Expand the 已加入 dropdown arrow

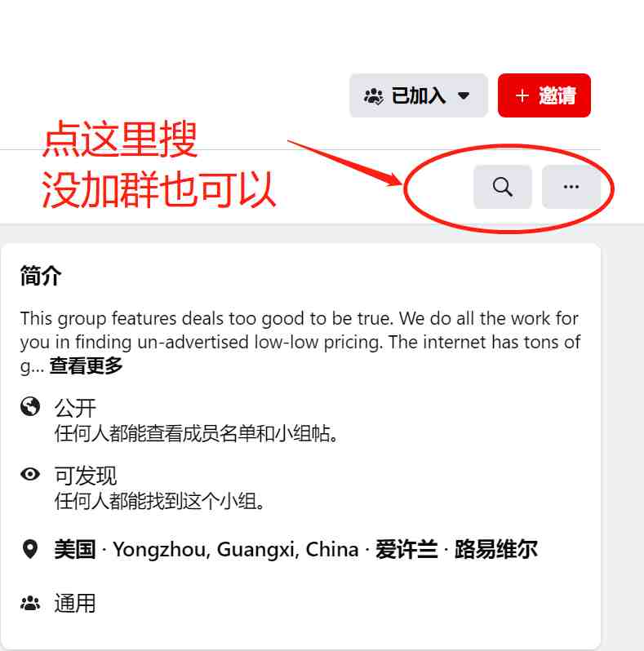(464, 96)
